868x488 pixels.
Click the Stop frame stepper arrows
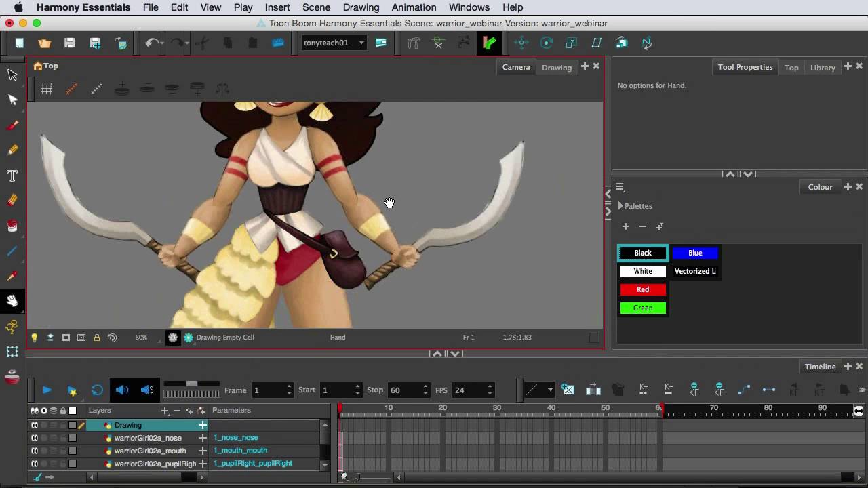[425, 390]
